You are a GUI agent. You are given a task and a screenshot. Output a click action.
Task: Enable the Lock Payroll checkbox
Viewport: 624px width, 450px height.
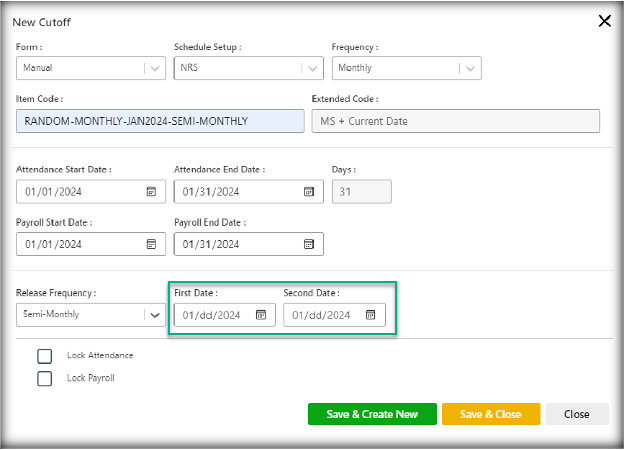[x=44, y=378]
